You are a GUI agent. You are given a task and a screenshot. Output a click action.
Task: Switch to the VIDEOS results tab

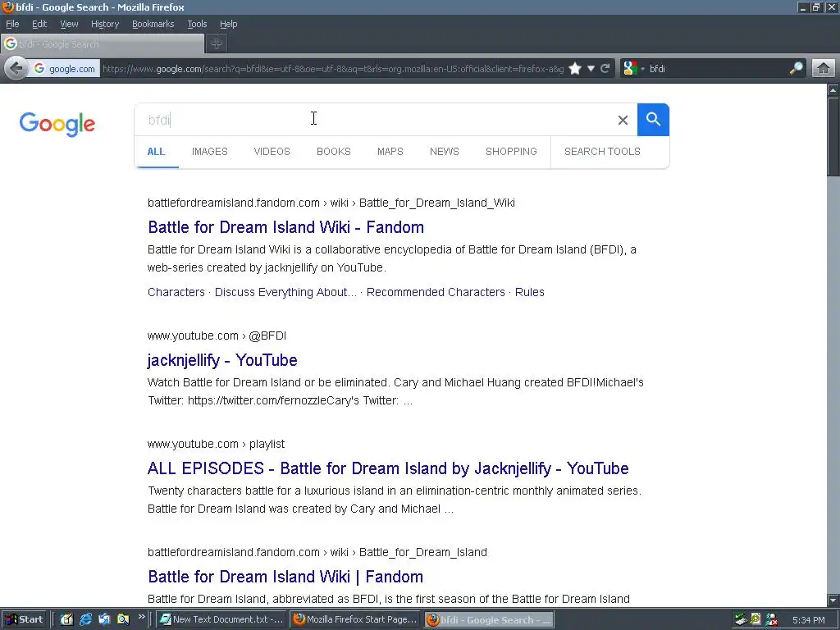click(272, 152)
